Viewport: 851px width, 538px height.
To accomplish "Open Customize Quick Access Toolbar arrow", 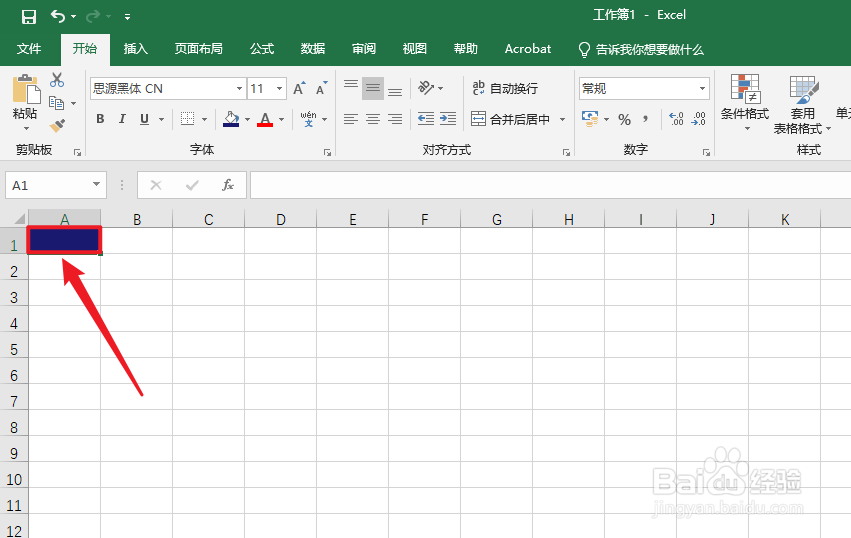I will pos(128,17).
